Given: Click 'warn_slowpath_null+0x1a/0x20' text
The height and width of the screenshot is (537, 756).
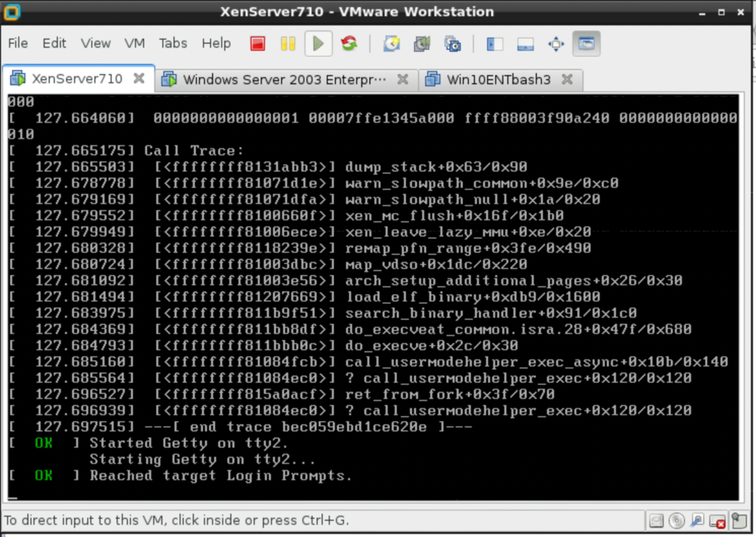Looking at the screenshot, I should click(472, 199).
